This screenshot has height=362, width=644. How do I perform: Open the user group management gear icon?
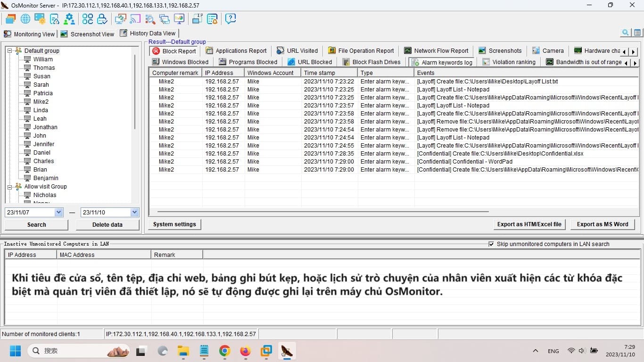[69, 19]
